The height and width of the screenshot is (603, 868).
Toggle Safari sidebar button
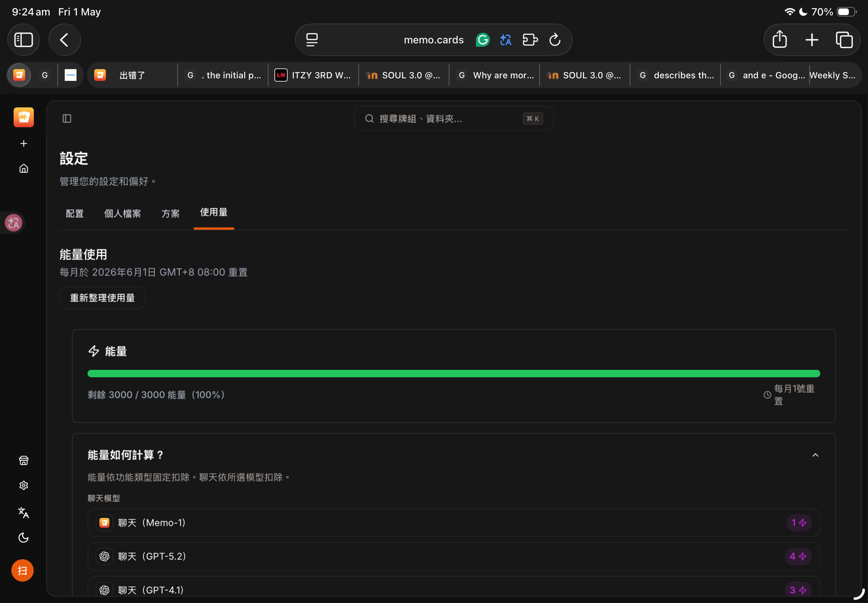[x=24, y=40]
